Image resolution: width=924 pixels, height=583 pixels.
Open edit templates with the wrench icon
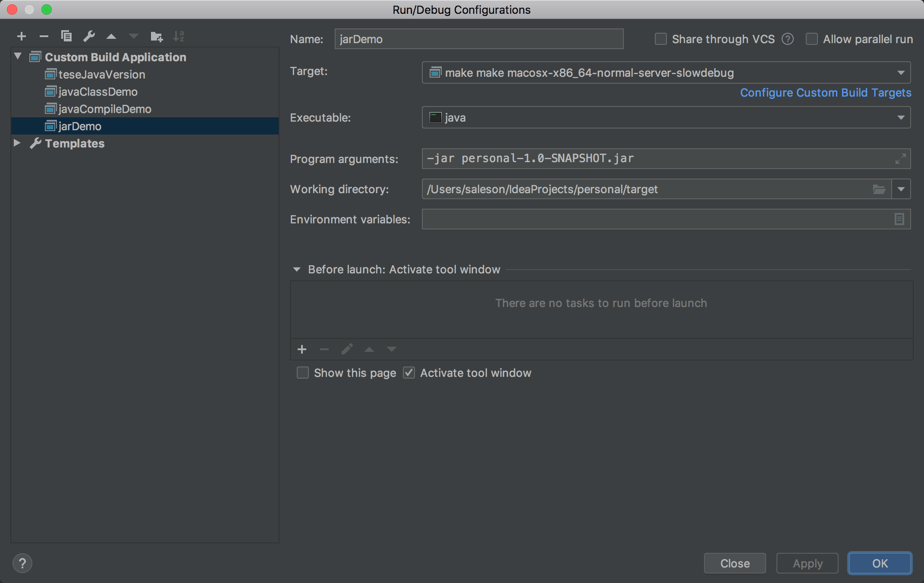tap(89, 36)
